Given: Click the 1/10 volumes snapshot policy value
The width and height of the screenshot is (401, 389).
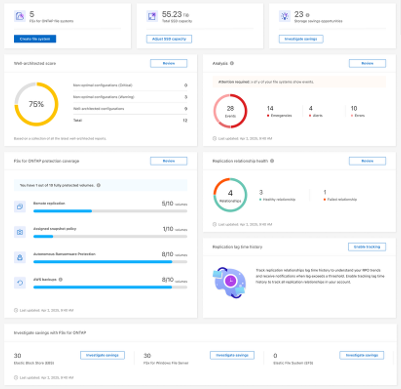Looking at the screenshot, I should 175,229.
